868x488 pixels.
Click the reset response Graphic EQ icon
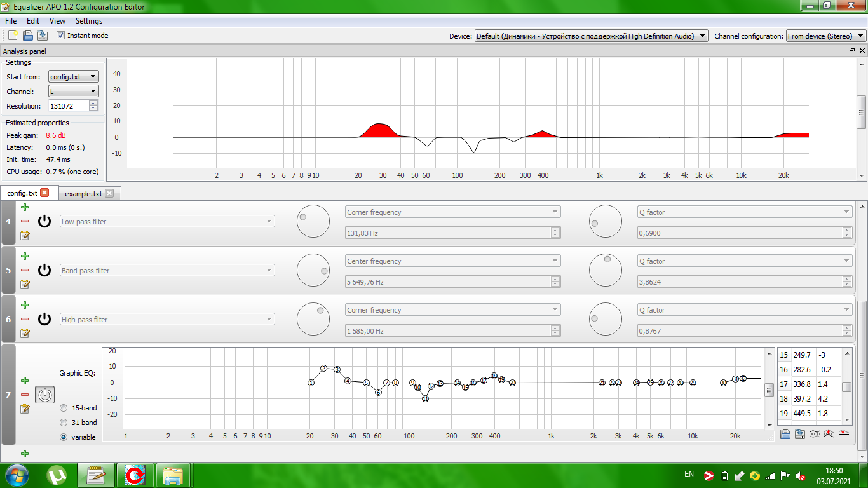point(844,434)
